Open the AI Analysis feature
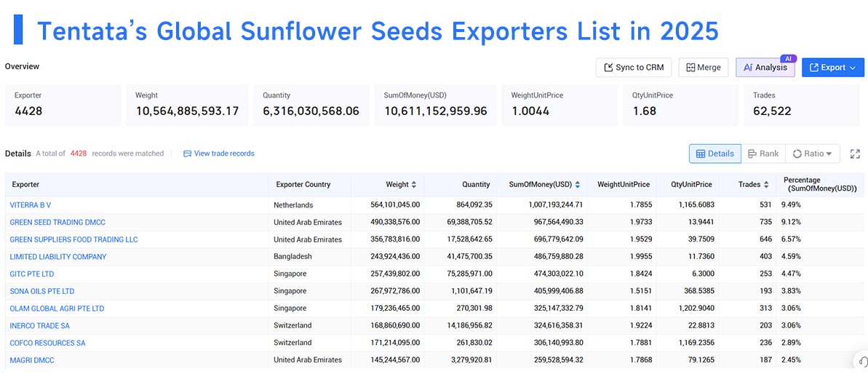Viewport: 868px width, 377px height. 765,68
